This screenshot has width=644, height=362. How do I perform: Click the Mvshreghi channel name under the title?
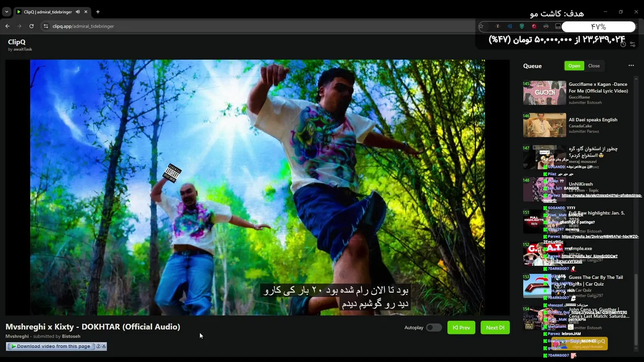pyautogui.click(x=17, y=336)
